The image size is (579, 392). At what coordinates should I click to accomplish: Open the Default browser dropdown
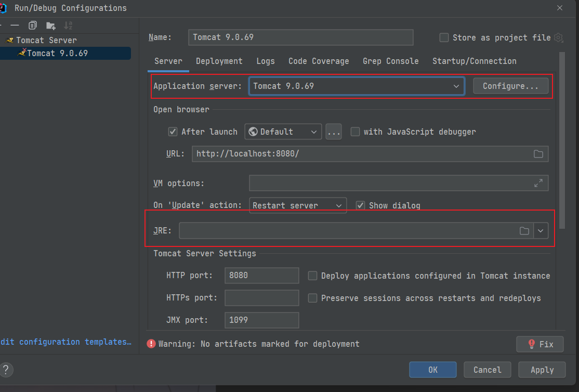(283, 132)
